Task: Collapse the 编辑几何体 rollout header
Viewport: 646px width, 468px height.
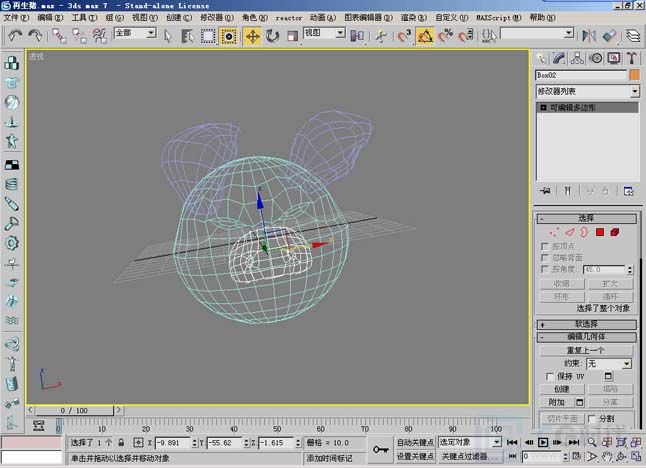Action: point(587,337)
